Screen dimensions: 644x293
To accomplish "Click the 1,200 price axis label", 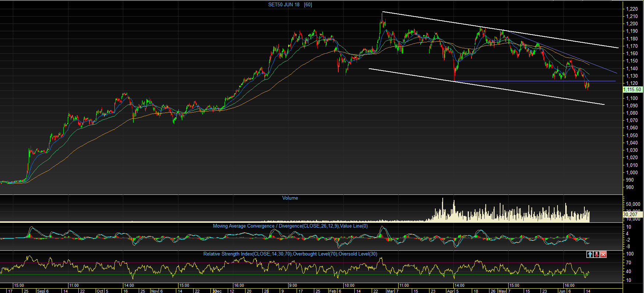I will coord(632,24).
